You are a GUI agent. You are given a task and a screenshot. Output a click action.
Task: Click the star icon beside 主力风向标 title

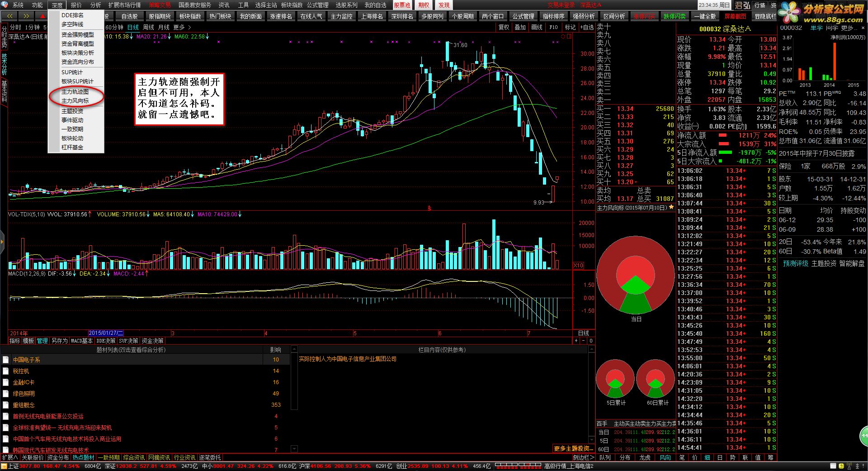(x=671, y=207)
